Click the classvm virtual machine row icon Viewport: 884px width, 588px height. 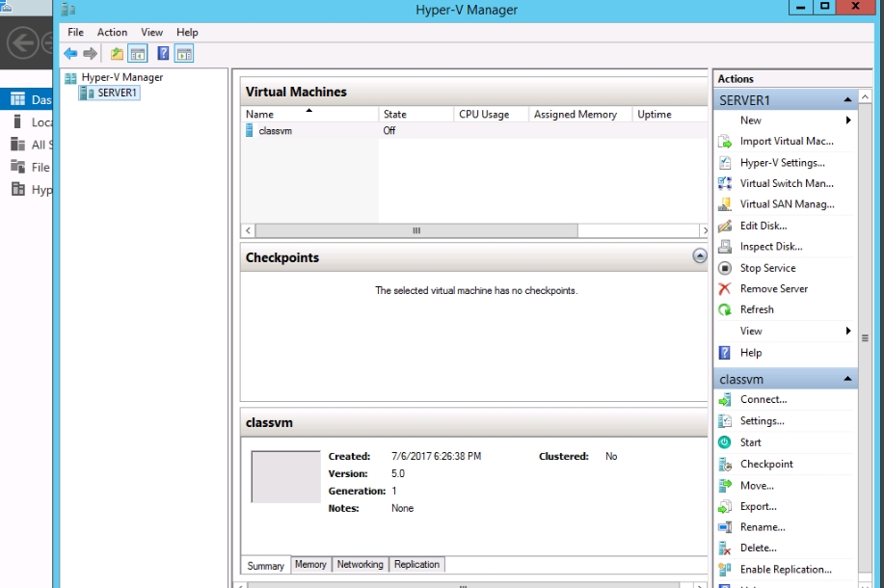[x=250, y=131]
